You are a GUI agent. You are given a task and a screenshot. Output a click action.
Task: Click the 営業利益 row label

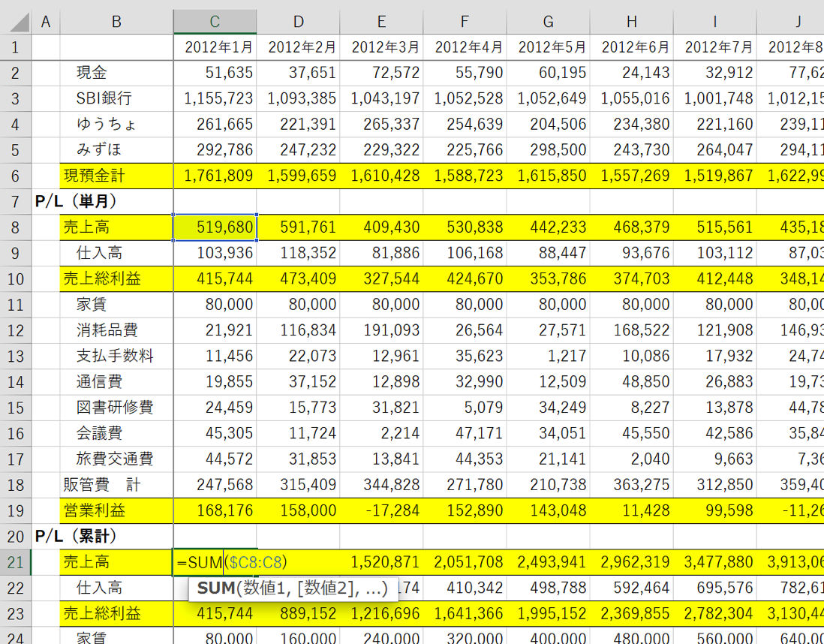[x=94, y=510]
